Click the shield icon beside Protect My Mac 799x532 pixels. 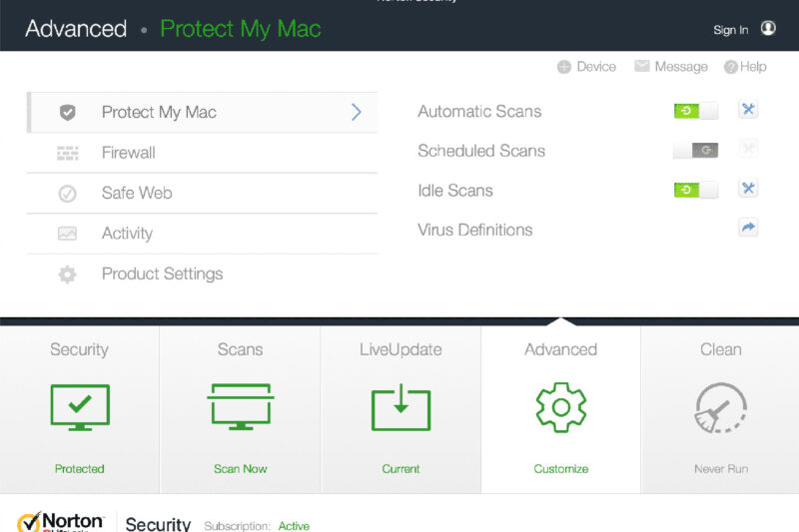click(67, 112)
